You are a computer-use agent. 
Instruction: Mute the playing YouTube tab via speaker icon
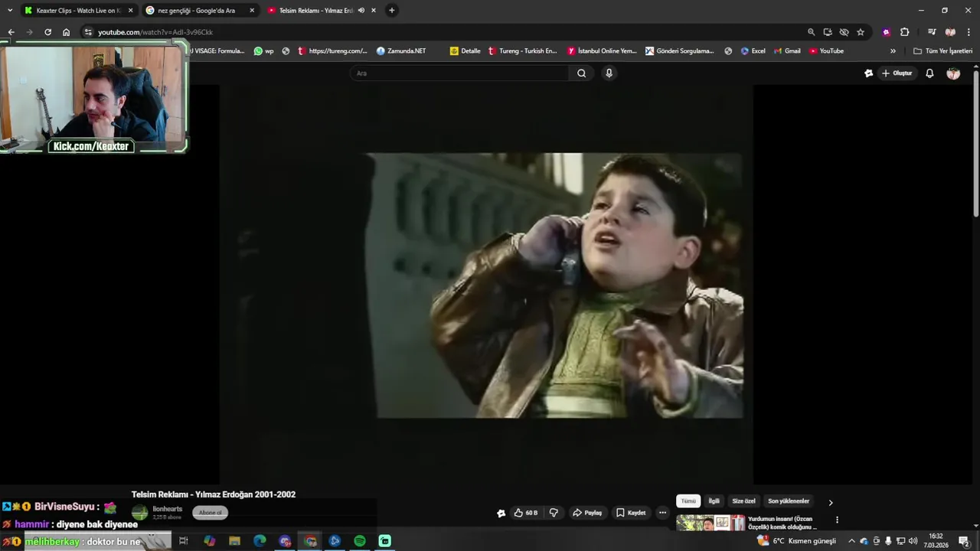361,11
